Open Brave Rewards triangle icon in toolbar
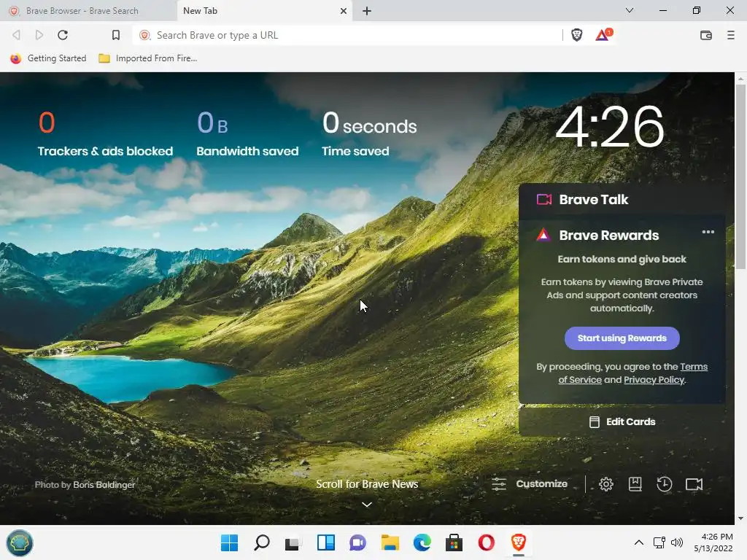 (x=603, y=35)
